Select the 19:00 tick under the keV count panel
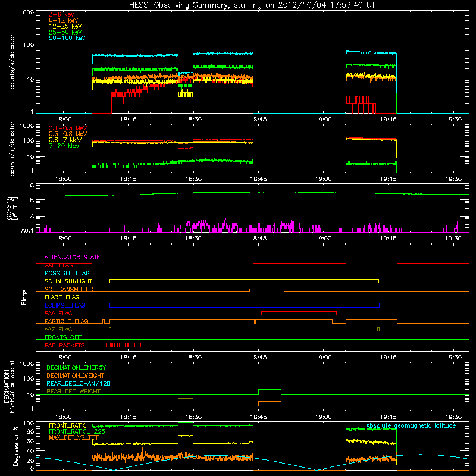 coord(323,120)
